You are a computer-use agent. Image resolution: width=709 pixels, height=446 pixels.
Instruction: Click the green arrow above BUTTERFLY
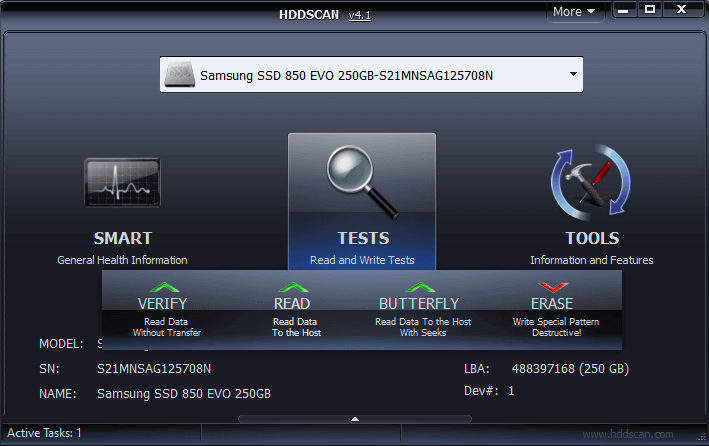pos(420,287)
